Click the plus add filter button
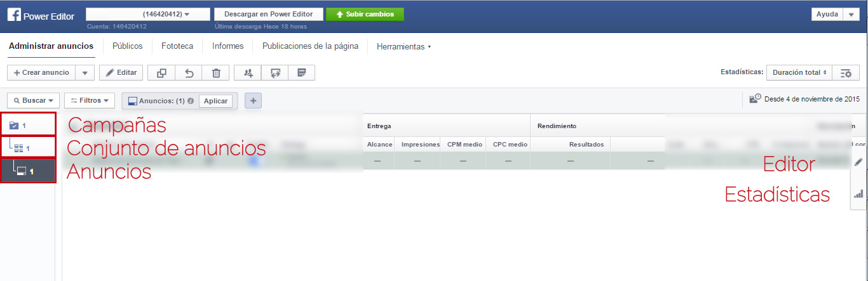 click(x=253, y=101)
